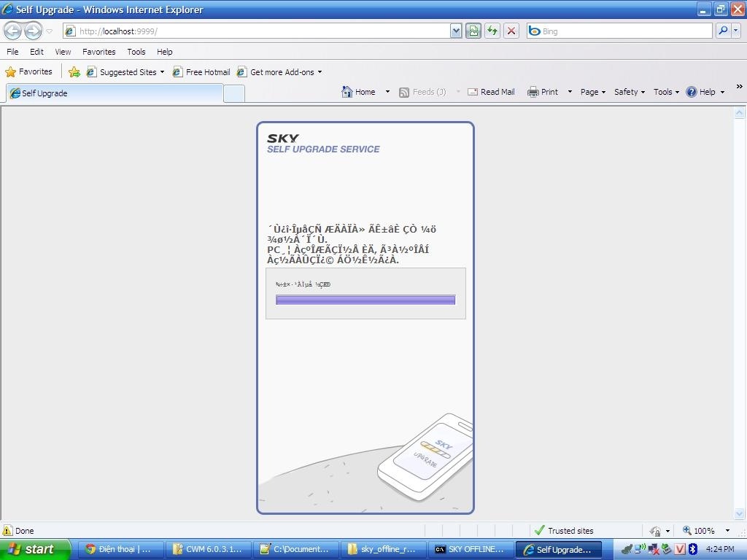The width and height of the screenshot is (747, 560).
Task: Click the Back navigation button
Action: coord(13,31)
